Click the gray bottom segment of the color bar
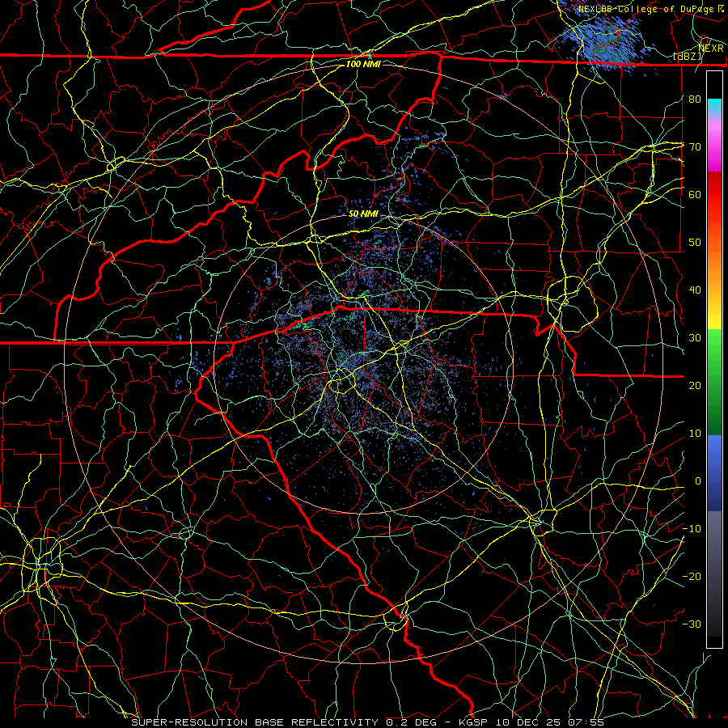The width and height of the screenshot is (728, 728). [x=714, y=574]
